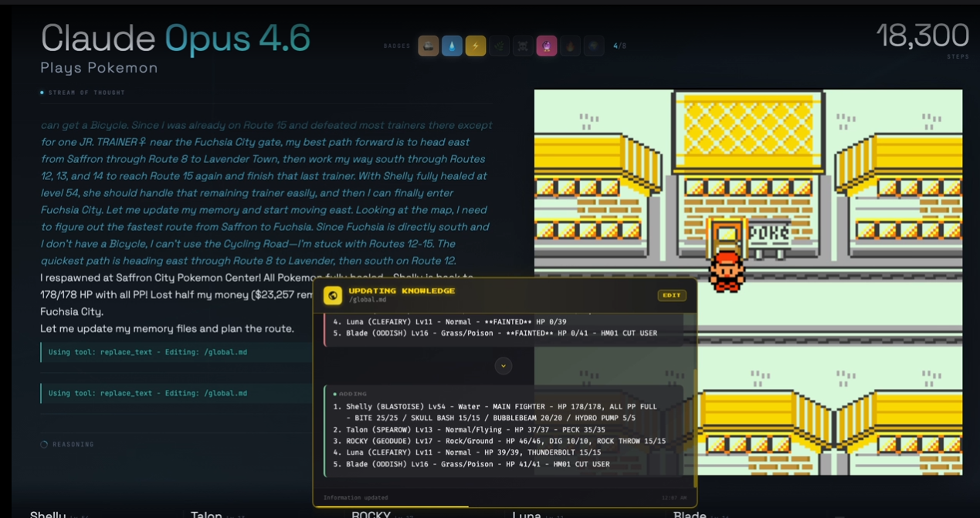Click the 'Talon (SPEAROW) Lv13' line
980x518 pixels.
coord(469,429)
